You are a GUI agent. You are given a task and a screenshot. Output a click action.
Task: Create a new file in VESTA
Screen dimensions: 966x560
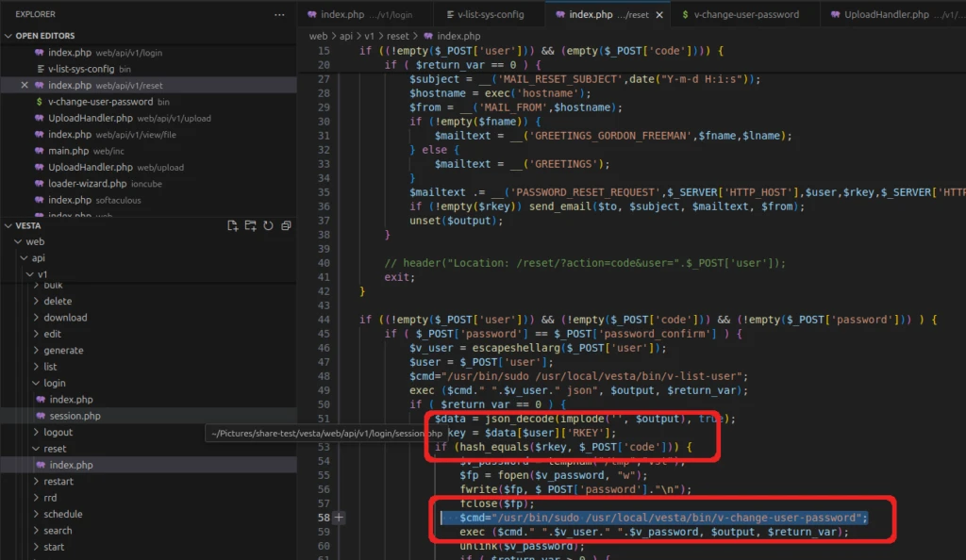[232, 226]
